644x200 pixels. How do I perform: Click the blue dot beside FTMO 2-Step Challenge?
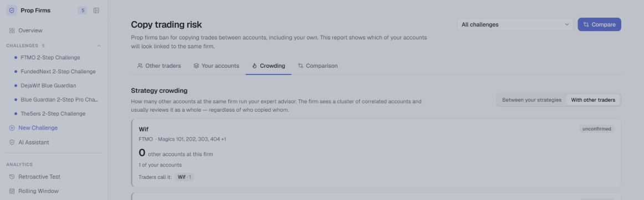(16, 58)
